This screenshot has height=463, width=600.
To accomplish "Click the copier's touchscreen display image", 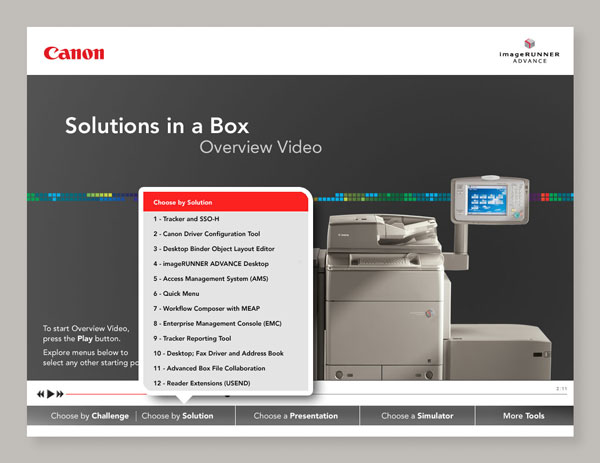I will pyautogui.click(x=487, y=200).
